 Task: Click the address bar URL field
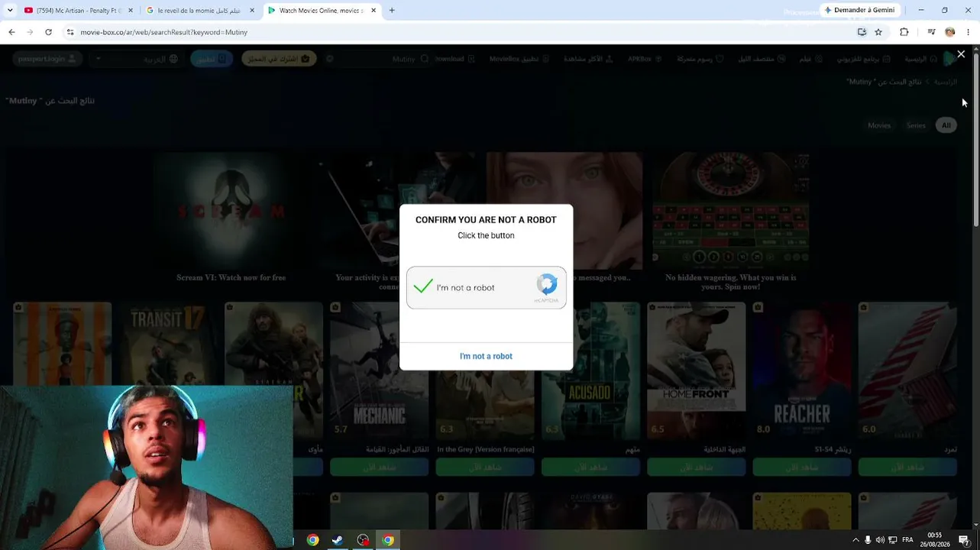click(x=458, y=32)
